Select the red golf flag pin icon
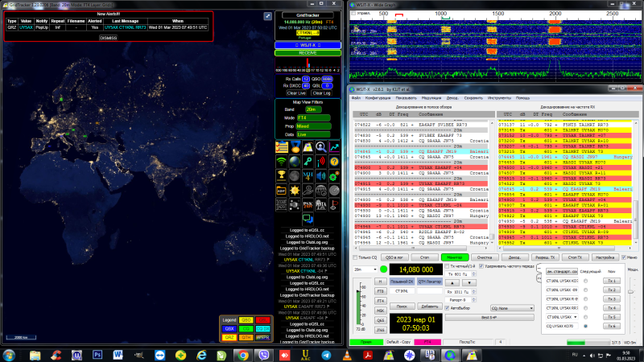644x362 pixels. tap(334, 205)
